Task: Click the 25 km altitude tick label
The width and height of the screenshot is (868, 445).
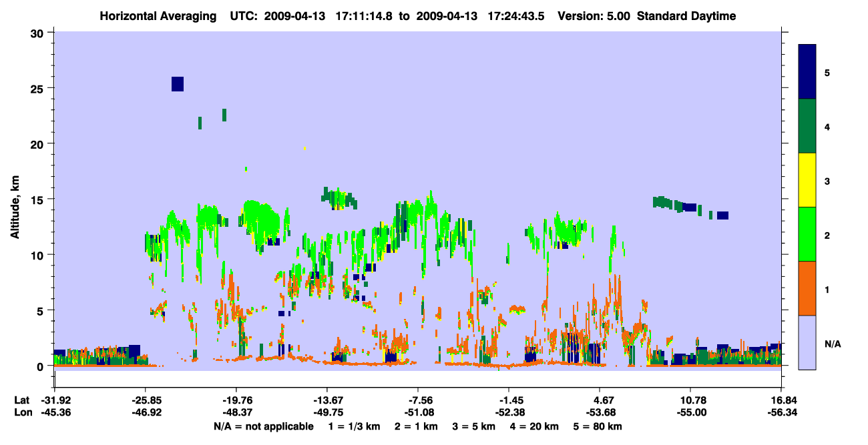Action: tap(38, 88)
